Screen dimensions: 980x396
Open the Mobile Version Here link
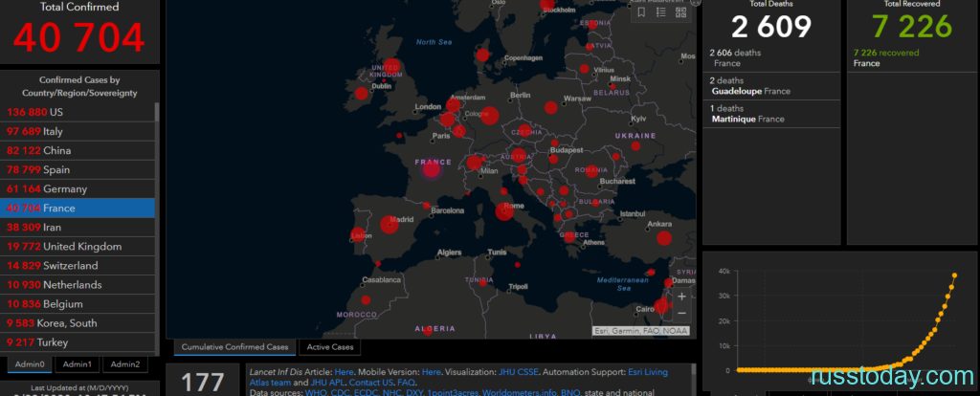430,372
